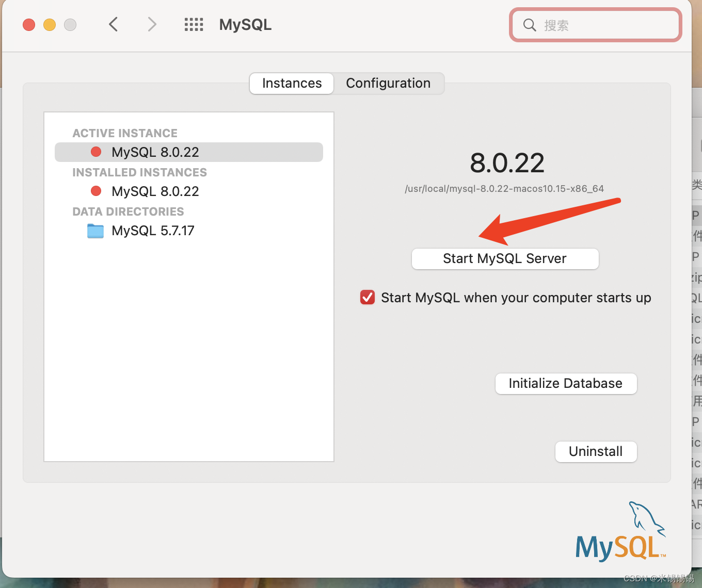Click the /usr/local/mysql-8.0.22 path text

[505, 188]
